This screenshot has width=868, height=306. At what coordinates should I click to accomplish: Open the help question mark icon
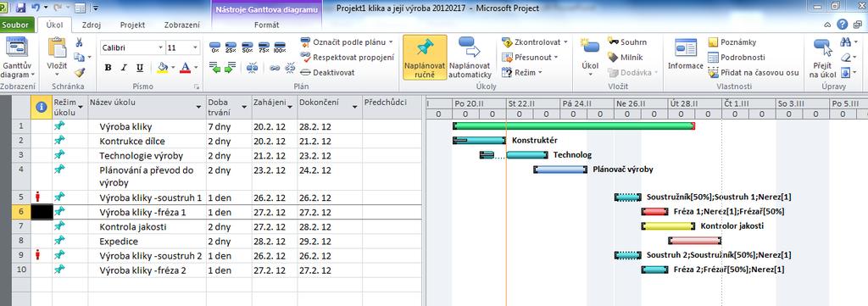click(x=843, y=25)
